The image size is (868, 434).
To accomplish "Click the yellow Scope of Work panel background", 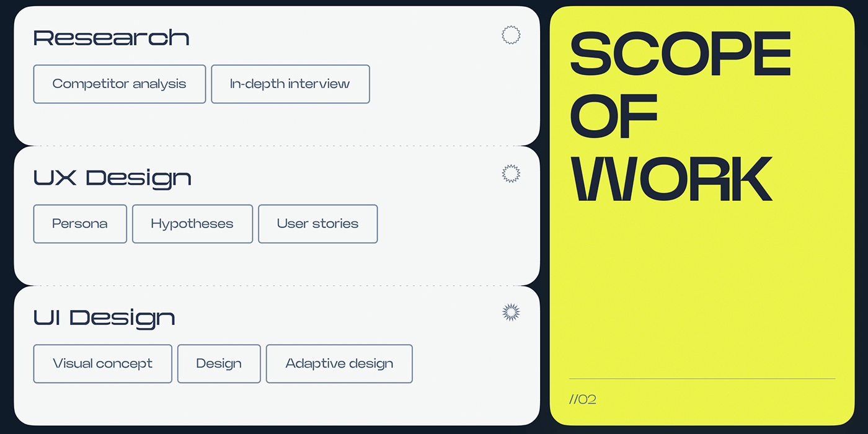I will 702,285.
